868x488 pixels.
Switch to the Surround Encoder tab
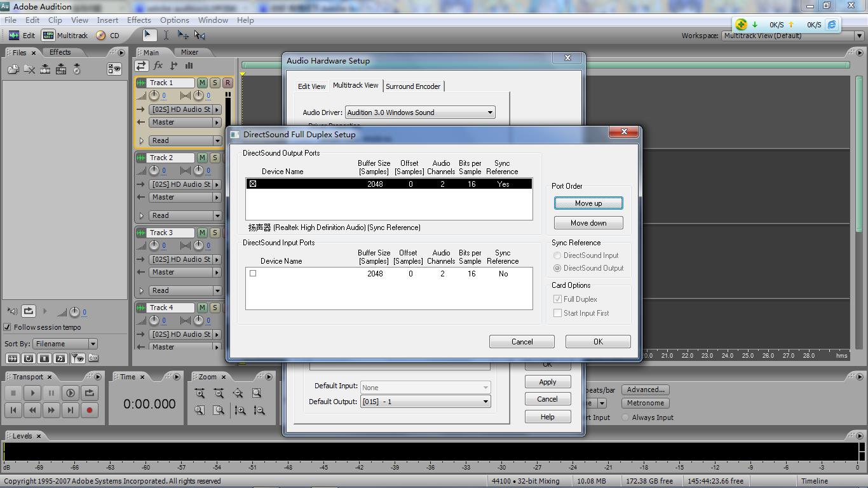click(x=413, y=86)
